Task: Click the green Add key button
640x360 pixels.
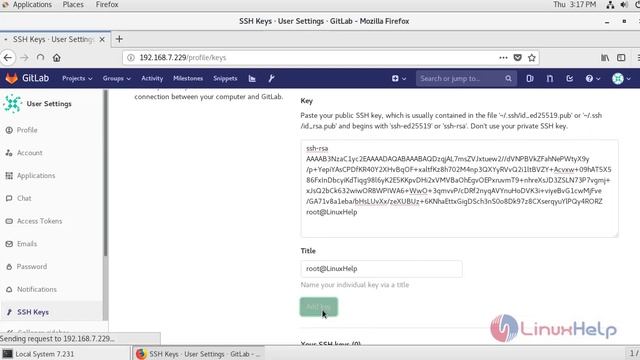Action: coord(319,307)
